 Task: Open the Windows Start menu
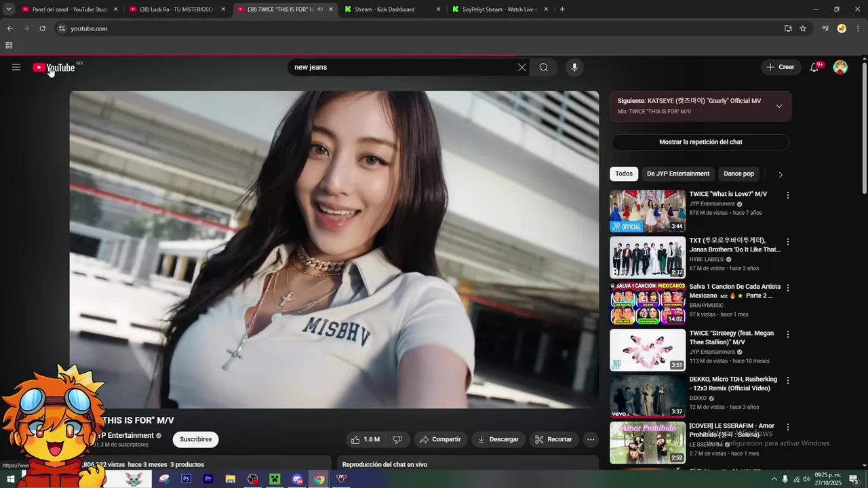coord(11,479)
